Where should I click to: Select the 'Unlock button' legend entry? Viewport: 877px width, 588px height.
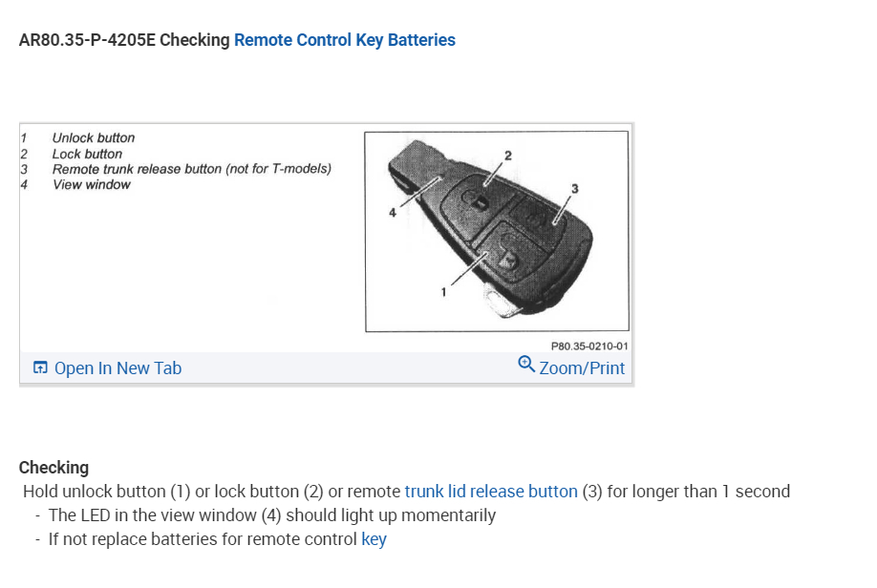click(94, 138)
